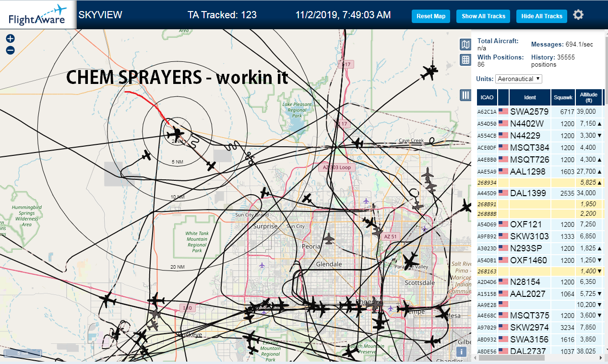Zoom out of the map with minus icon
The width and height of the screenshot is (608, 364).
pos(10,50)
